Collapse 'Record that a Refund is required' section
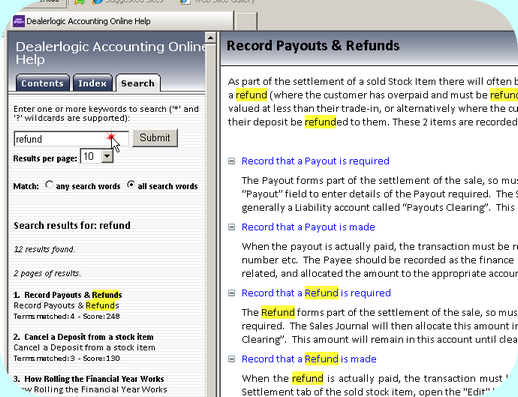This screenshot has height=397, width=518. tap(232, 293)
